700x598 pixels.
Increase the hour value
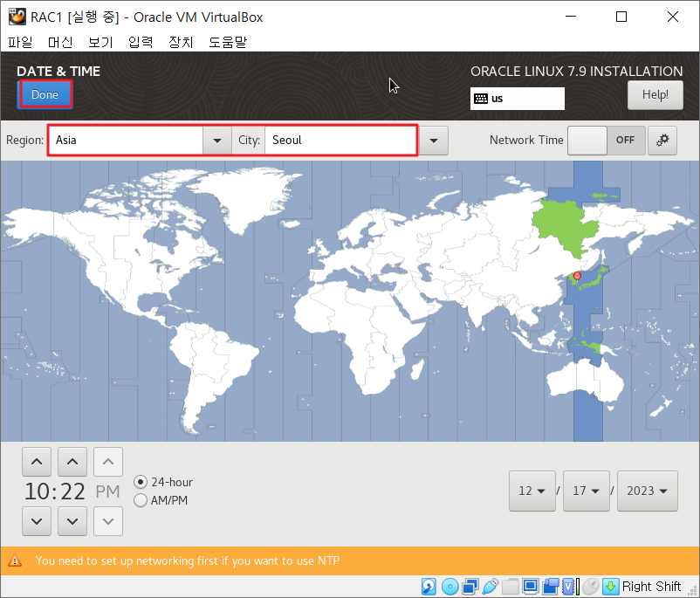pyautogui.click(x=37, y=462)
